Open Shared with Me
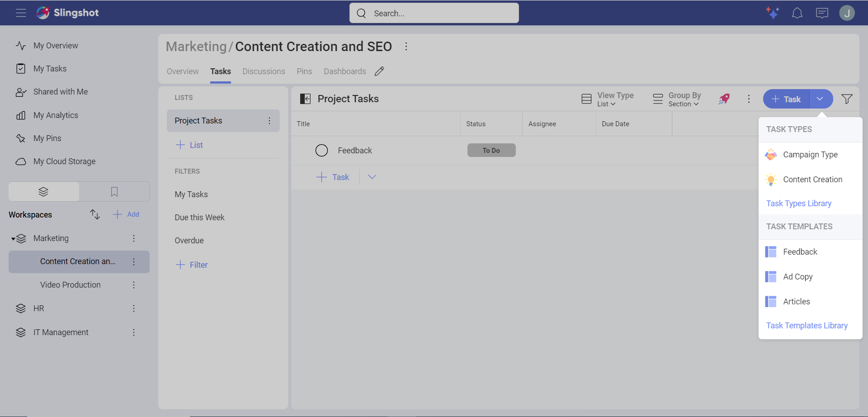 click(61, 92)
